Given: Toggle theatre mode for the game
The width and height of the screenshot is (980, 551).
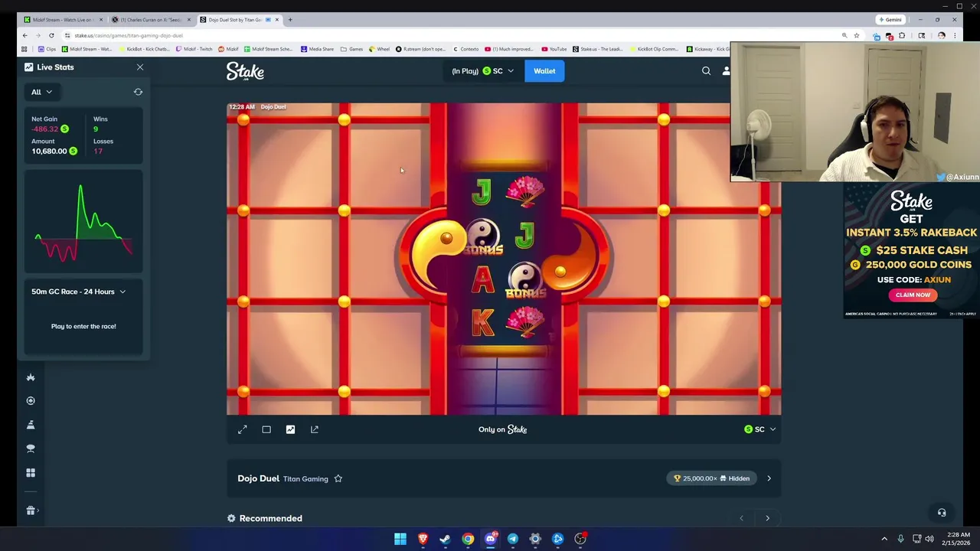Looking at the screenshot, I should 266,429.
